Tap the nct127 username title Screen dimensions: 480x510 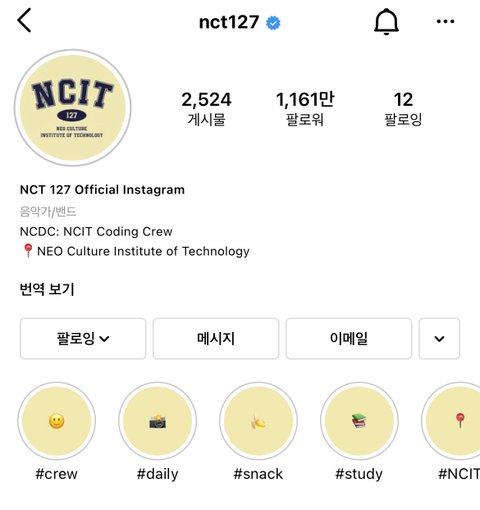tap(229, 22)
